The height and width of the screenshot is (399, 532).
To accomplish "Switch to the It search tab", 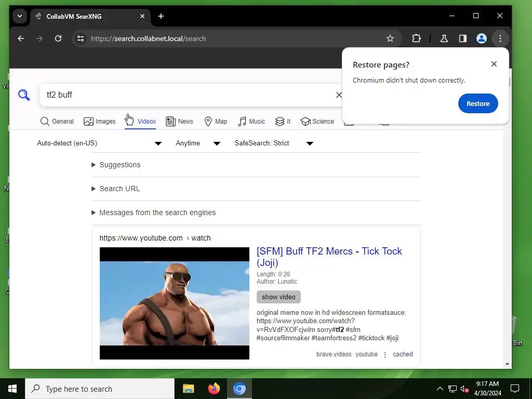I will tap(283, 122).
